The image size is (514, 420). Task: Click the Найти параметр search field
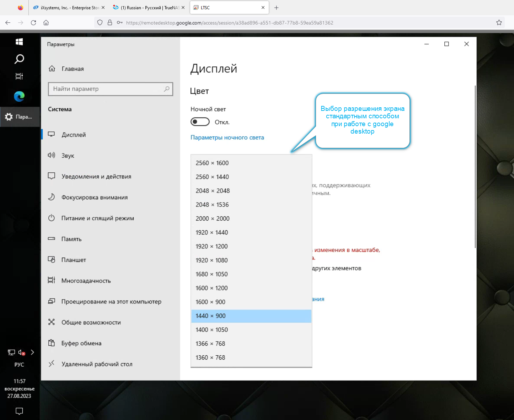pos(111,89)
